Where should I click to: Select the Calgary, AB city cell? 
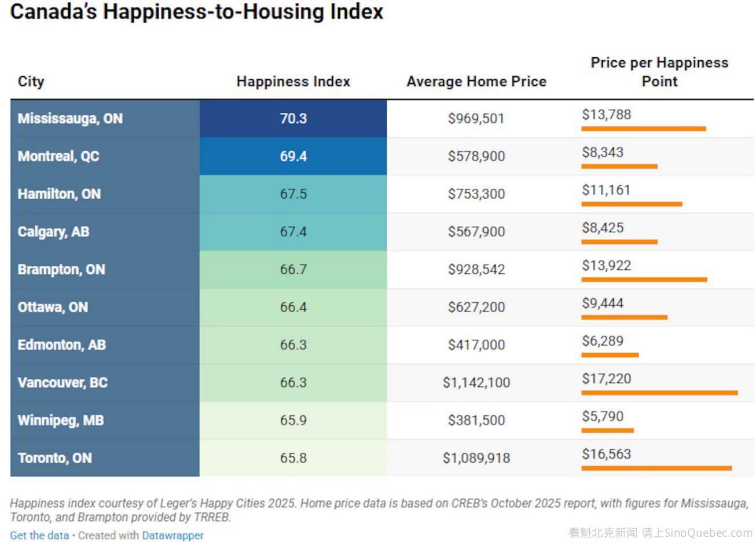53,232
